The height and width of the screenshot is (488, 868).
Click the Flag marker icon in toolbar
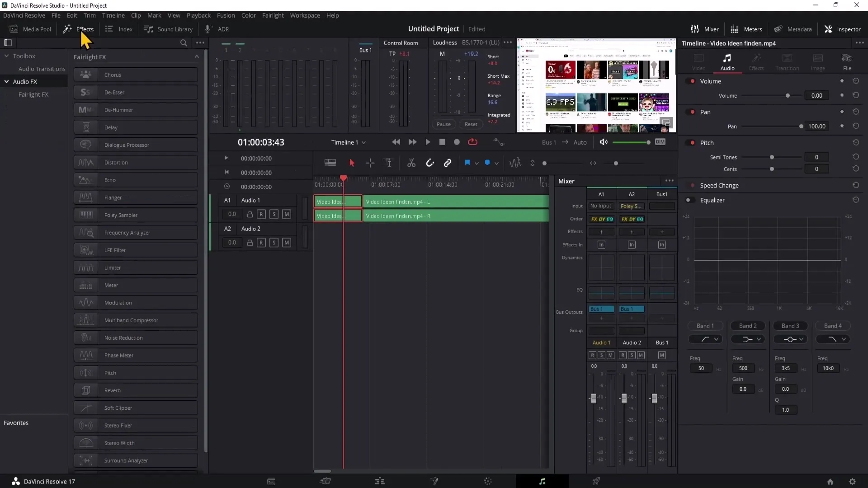(467, 163)
